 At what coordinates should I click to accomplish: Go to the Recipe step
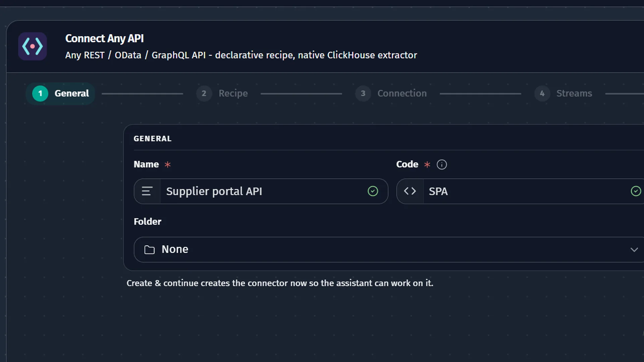(x=222, y=94)
